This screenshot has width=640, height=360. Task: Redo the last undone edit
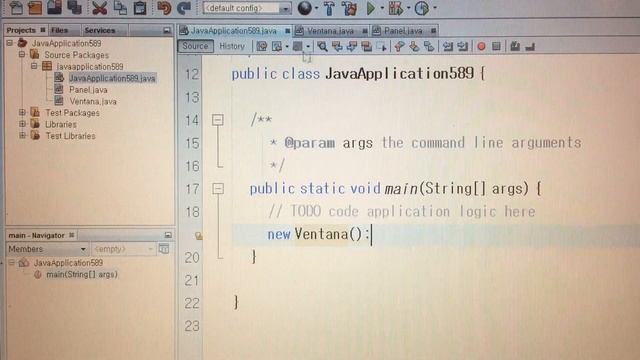184,8
